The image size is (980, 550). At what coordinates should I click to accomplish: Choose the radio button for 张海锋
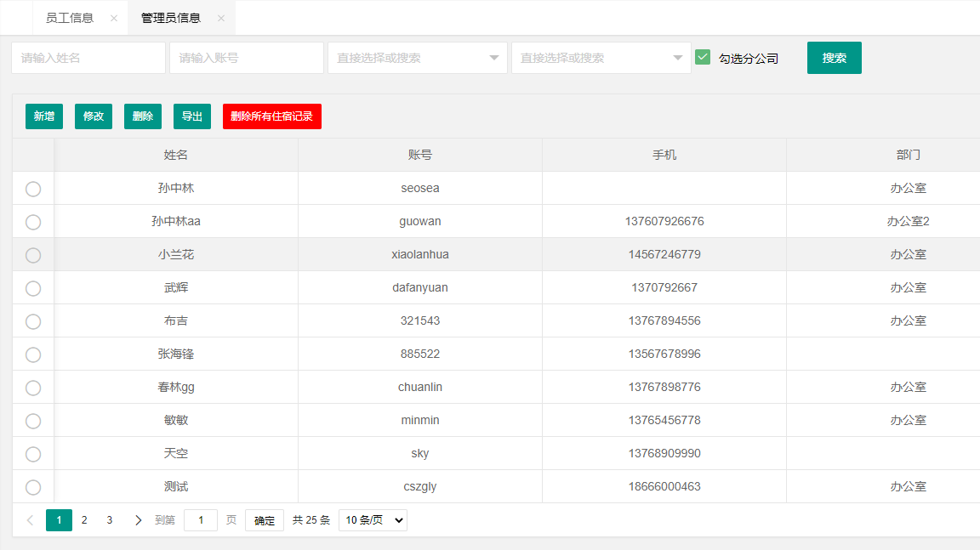[33, 354]
